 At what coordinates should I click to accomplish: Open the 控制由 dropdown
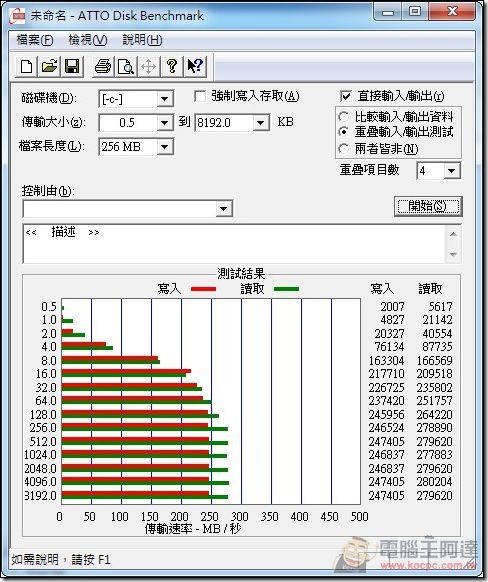coord(223,209)
